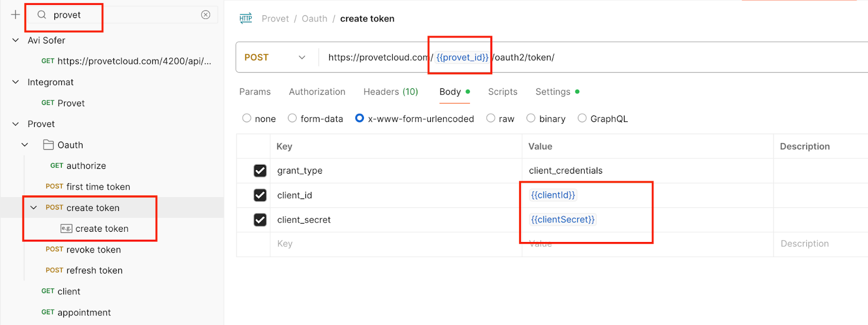Click the client_secret key cell
Image resolution: width=868 pixels, height=325 pixels.
pos(396,220)
